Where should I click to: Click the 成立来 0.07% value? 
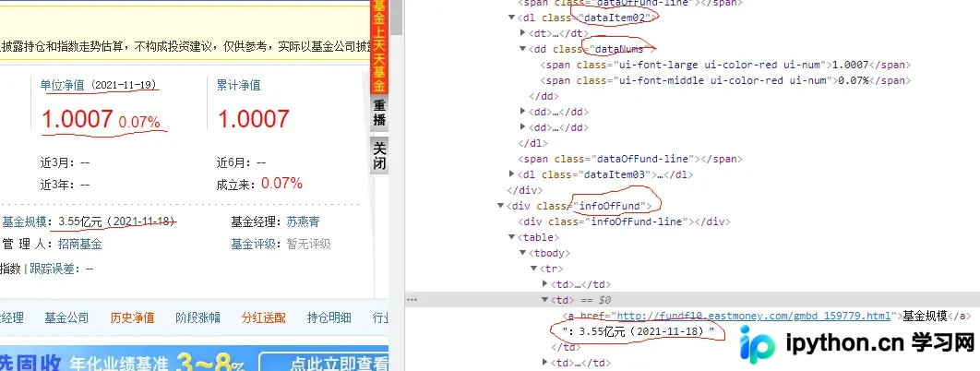(281, 183)
